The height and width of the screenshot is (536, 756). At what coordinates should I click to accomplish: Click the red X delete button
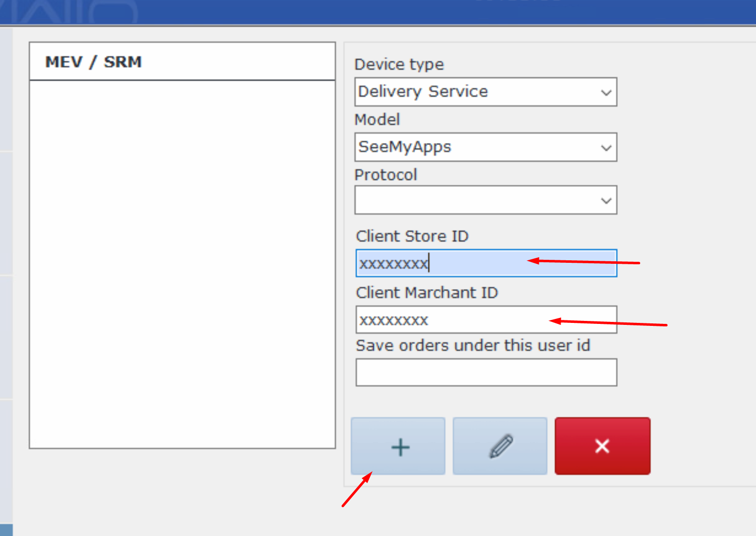tap(602, 446)
